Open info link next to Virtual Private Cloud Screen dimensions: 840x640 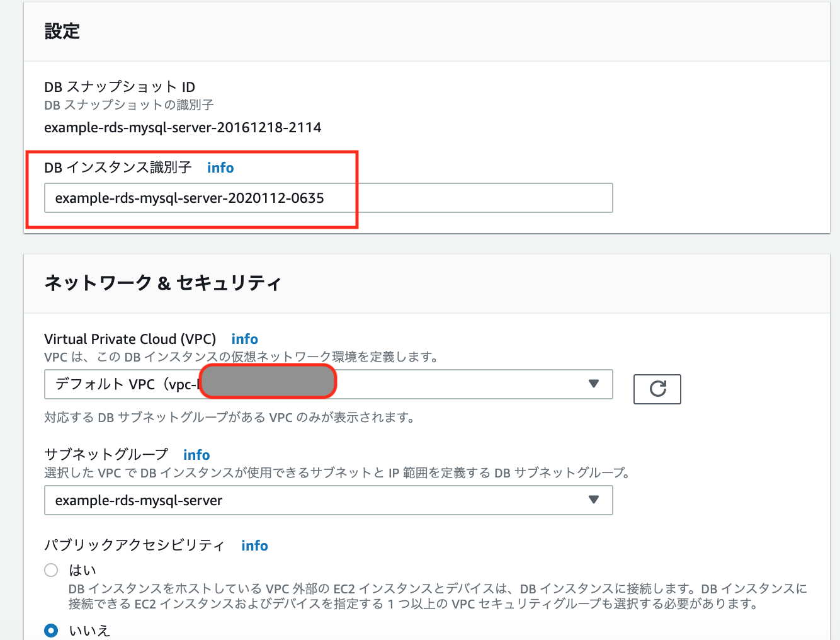[x=245, y=339]
